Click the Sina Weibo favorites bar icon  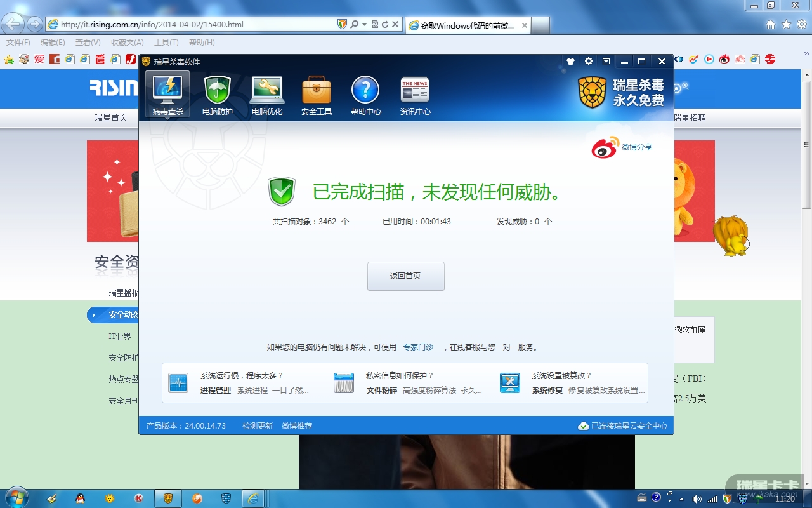(x=724, y=59)
